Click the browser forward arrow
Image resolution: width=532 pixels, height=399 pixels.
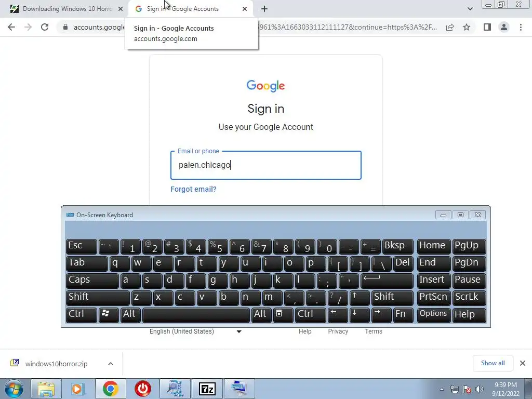[x=28, y=27]
